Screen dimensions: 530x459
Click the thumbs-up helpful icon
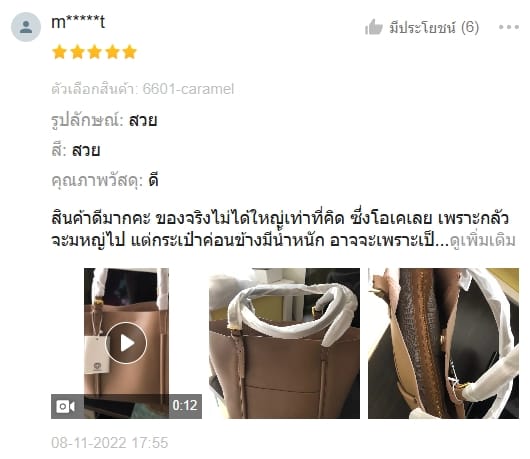pyautogui.click(x=374, y=27)
